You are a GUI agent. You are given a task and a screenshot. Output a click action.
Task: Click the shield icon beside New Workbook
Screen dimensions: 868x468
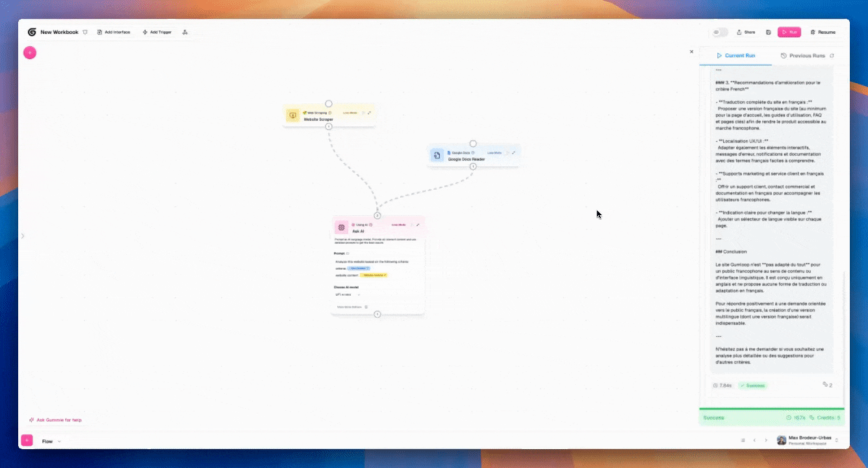(85, 32)
